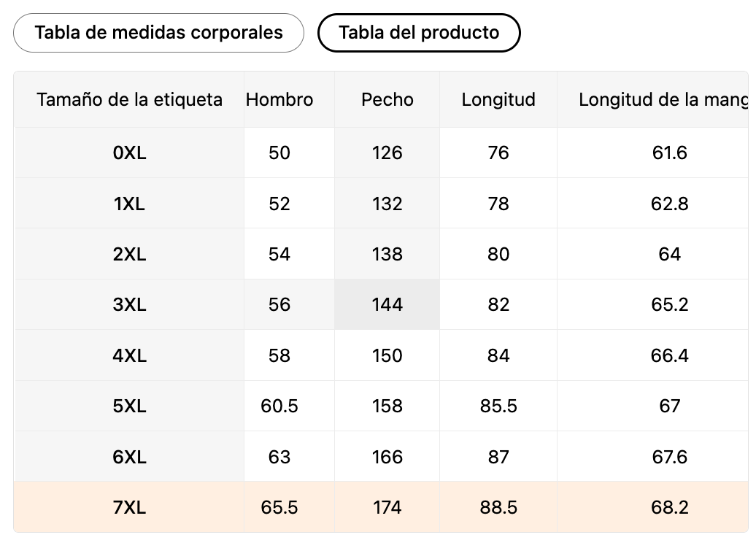756x540 pixels.
Task: Click the Pecho column header
Action: coord(387,99)
